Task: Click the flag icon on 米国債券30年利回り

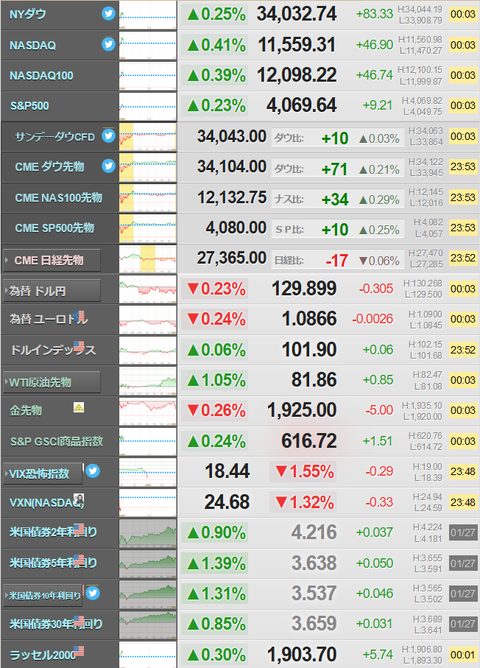Action: click(x=79, y=620)
